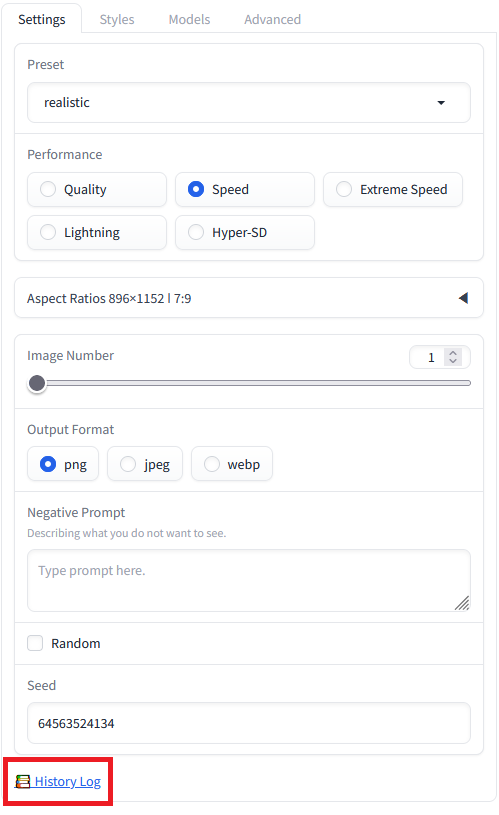This screenshot has height=815, width=499.
Task: Expand the Aspect Ratios triangle arrow
Action: [x=463, y=298]
